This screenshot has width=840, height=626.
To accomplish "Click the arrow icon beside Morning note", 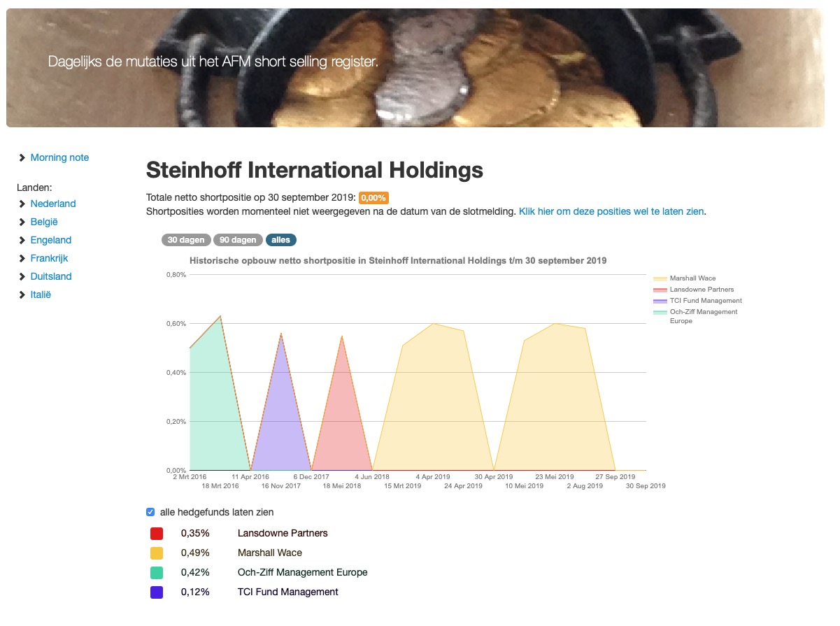I will (x=22, y=157).
